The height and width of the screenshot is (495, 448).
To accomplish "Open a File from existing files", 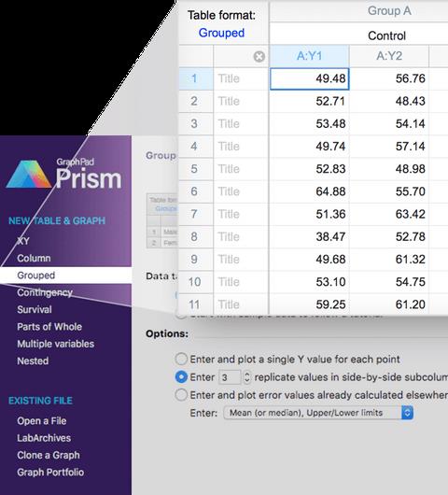I will coord(42,420).
